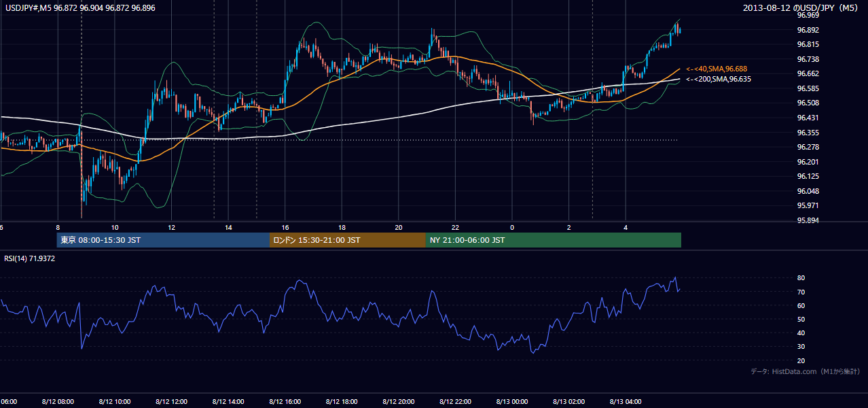868x408 pixels.
Task: Select the NY 21:00-06:00 JST session bar
Action: click(554, 240)
